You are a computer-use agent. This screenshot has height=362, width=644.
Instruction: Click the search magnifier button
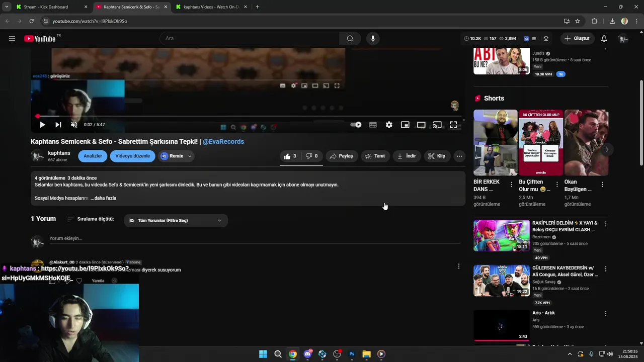tap(350, 39)
